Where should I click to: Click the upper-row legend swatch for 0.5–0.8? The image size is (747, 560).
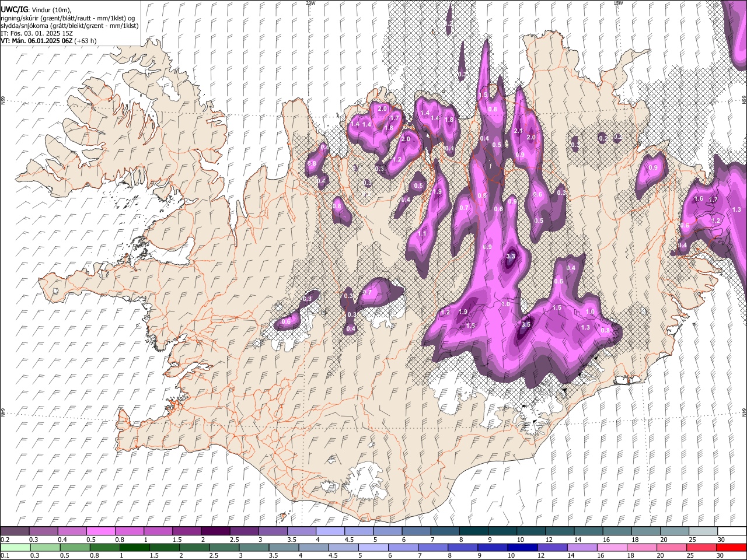(100, 531)
